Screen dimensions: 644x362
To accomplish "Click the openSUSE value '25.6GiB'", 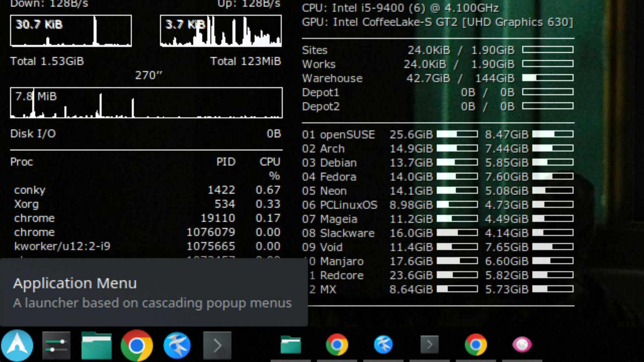I will tap(411, 135).
